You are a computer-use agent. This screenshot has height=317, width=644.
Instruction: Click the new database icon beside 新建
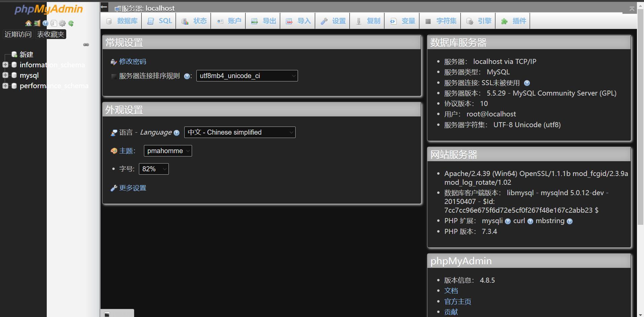[x=14, y=54]
